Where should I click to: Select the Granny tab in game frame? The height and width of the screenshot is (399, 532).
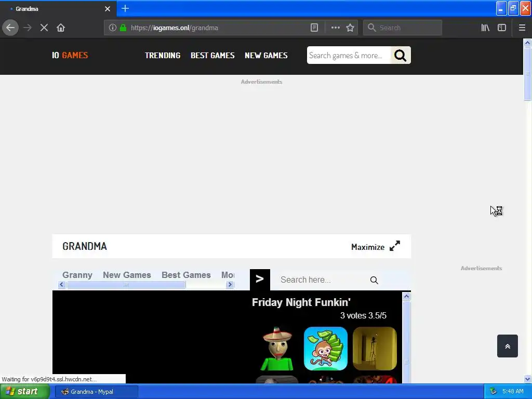77,275
